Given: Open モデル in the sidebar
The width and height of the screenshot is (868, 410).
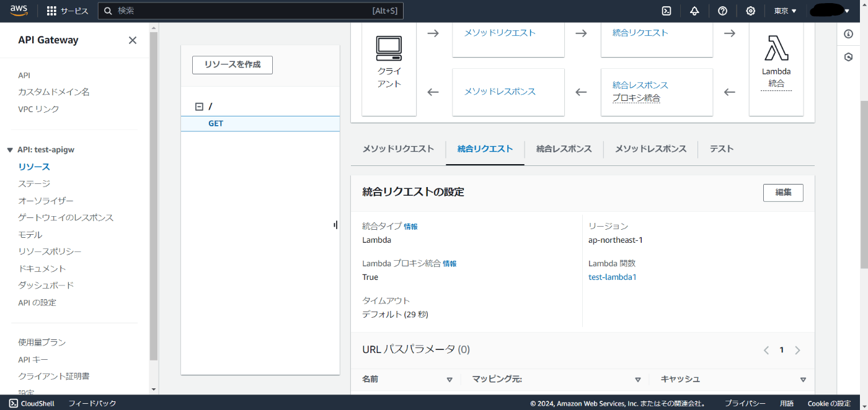Looking at the screenshot, I should click(x=30, y=235).
